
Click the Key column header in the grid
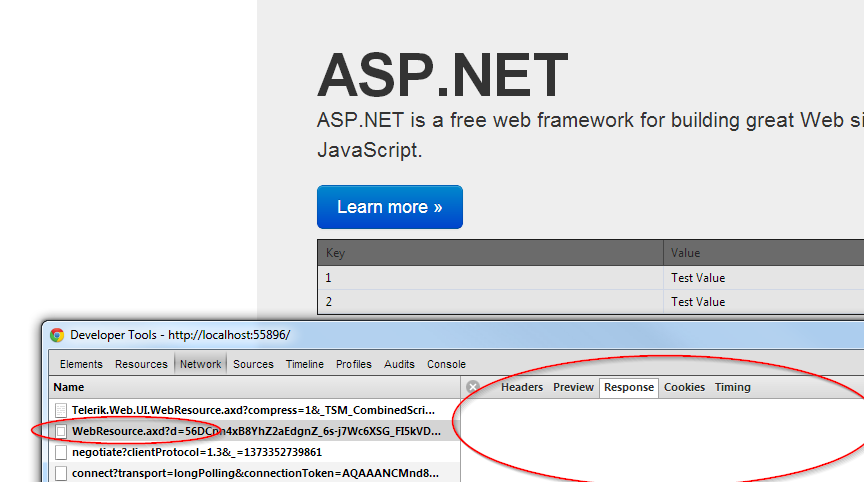point(490,253)
